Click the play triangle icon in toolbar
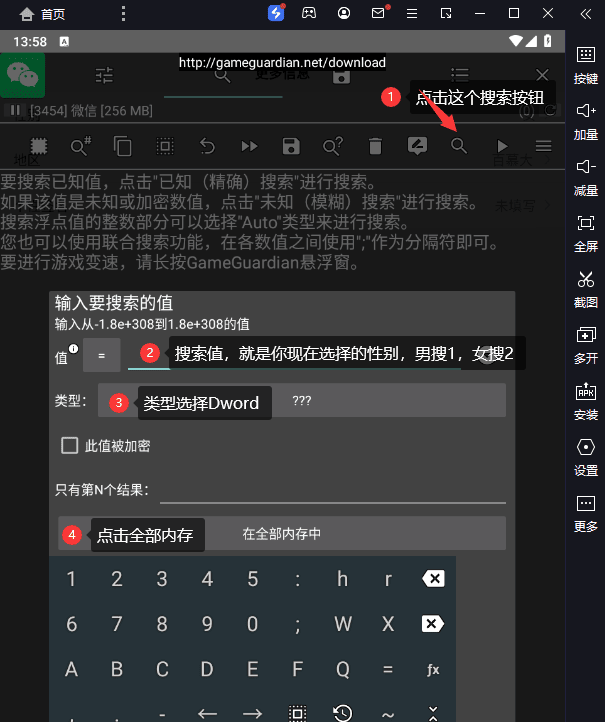 pyautogui.click(x=502, y=146)
